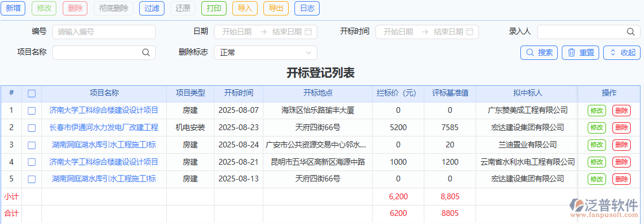
Task: Click the 拟中标人 column header
Action: coord(527,93)
